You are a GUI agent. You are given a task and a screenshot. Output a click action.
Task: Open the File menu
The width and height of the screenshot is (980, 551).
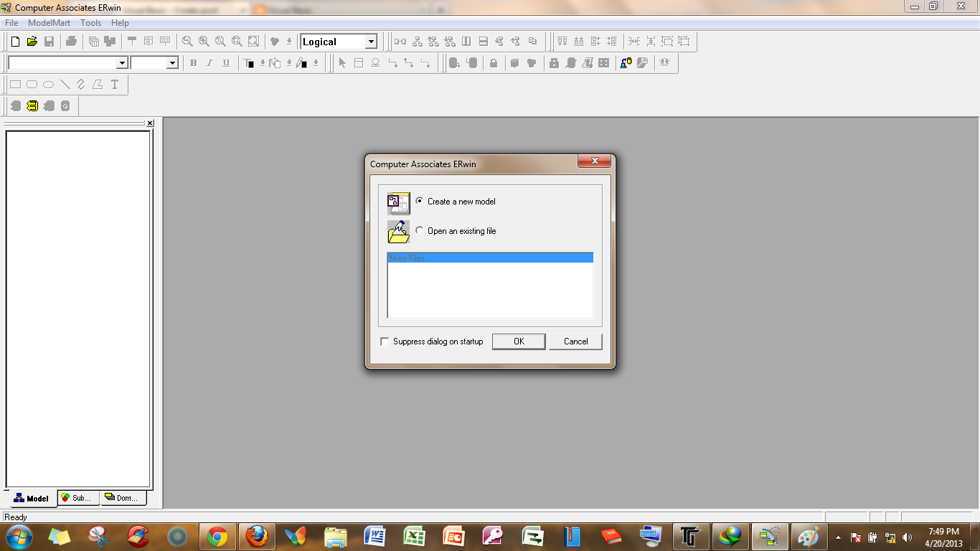pyautogui.click(x=11, y=23)
